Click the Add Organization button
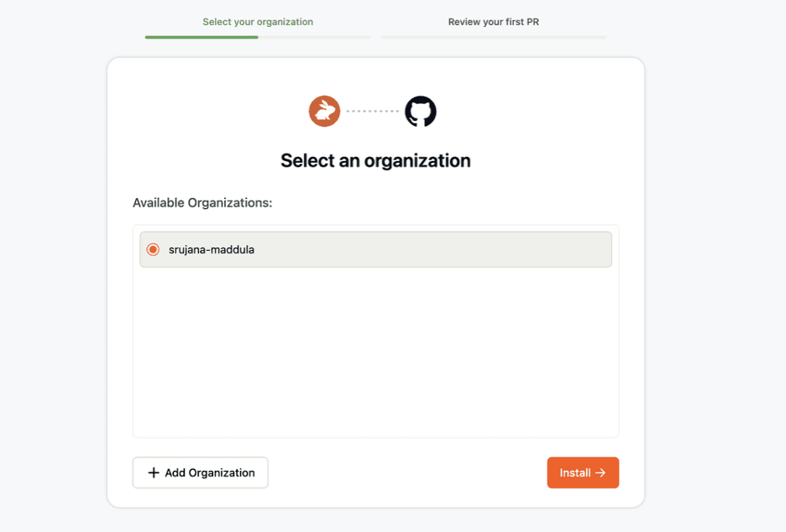Screen dimensions: 786x532 tap(200, 472)
